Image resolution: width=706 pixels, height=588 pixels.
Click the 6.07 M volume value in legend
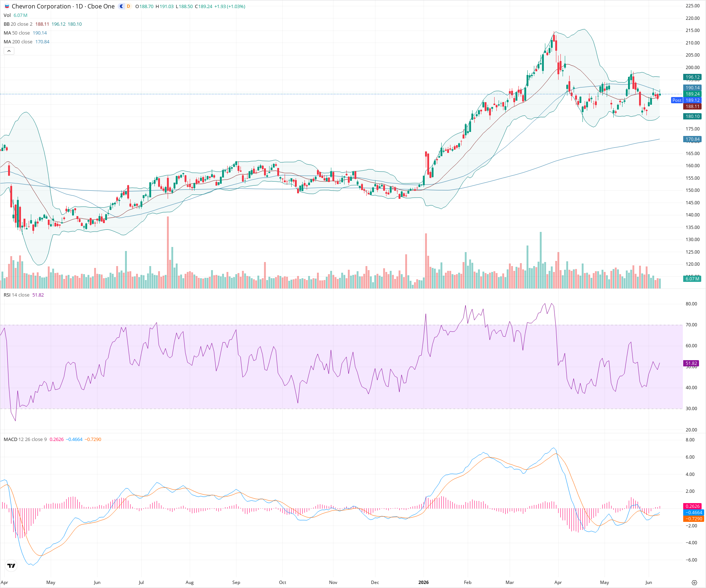click(x=21, y=15)
